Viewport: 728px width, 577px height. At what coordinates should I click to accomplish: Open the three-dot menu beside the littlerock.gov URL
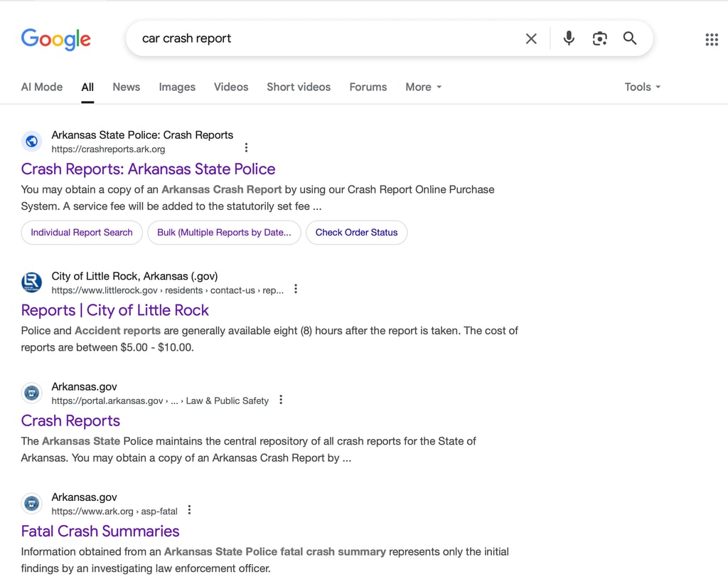coord(296,289)
